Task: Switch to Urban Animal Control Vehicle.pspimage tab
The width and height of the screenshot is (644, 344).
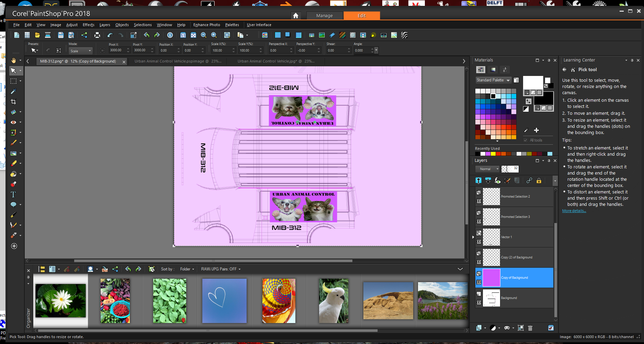Action: click(x=178, y=61)
